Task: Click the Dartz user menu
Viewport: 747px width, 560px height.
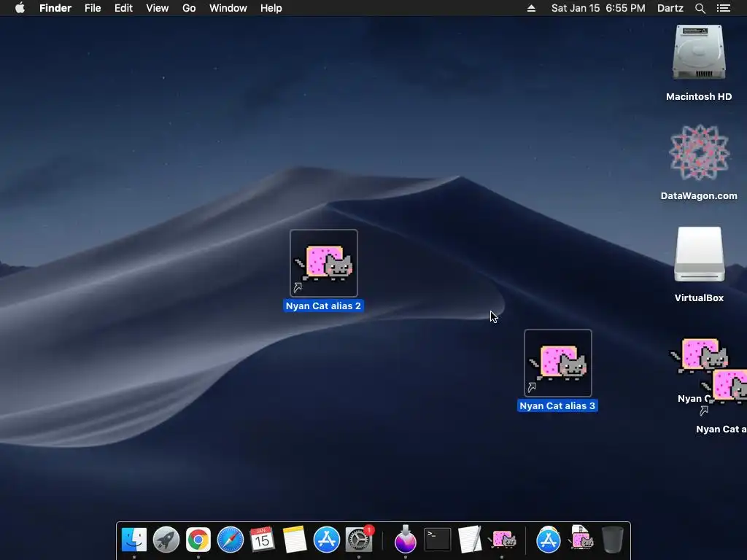Action: coord(670,8)
